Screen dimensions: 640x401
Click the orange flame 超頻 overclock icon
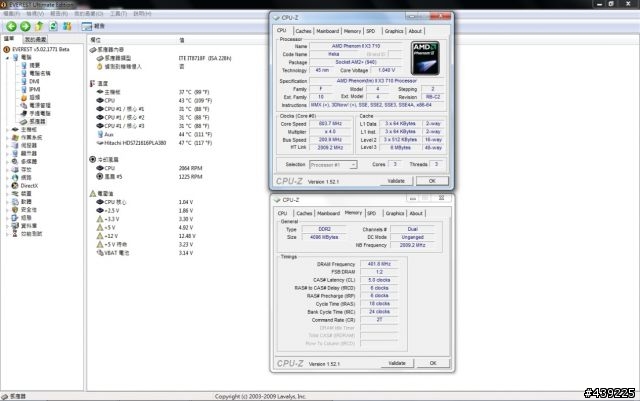pyautogui.click(x=24, y=98)
